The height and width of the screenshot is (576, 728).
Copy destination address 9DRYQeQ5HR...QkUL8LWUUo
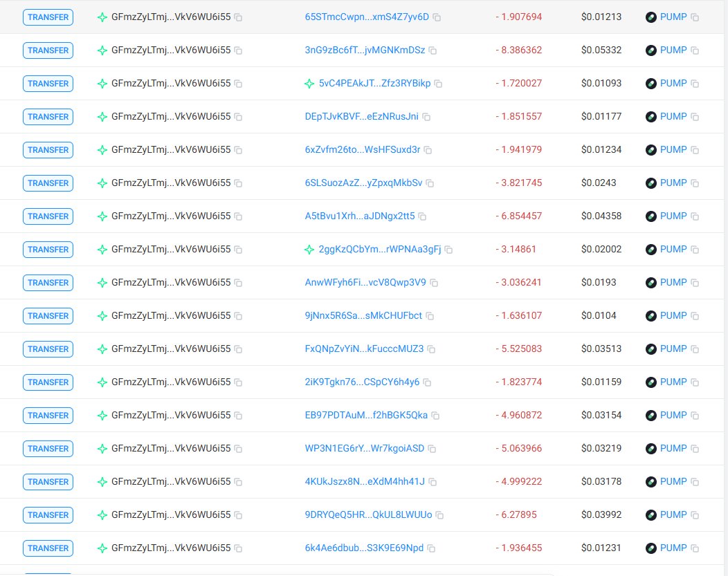click(x=439, y=515)
